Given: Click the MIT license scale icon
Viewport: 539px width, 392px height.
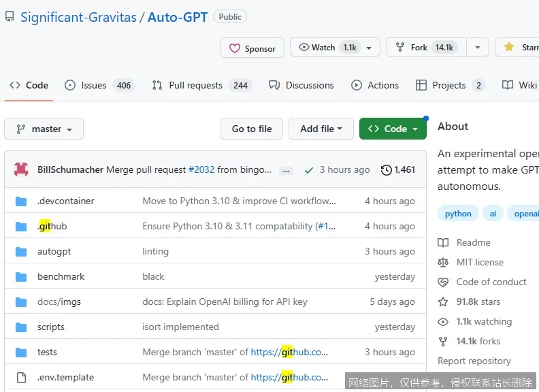Looking at the screenshot, I should coord(444,263).
